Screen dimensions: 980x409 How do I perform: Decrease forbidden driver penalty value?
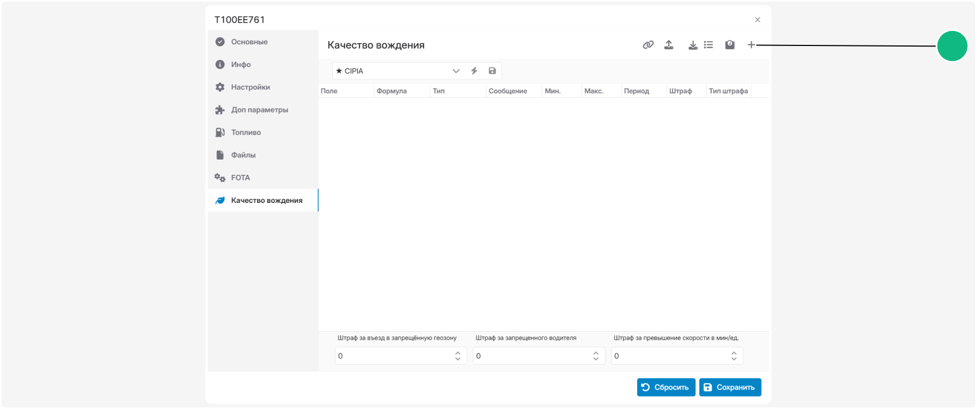595,359
